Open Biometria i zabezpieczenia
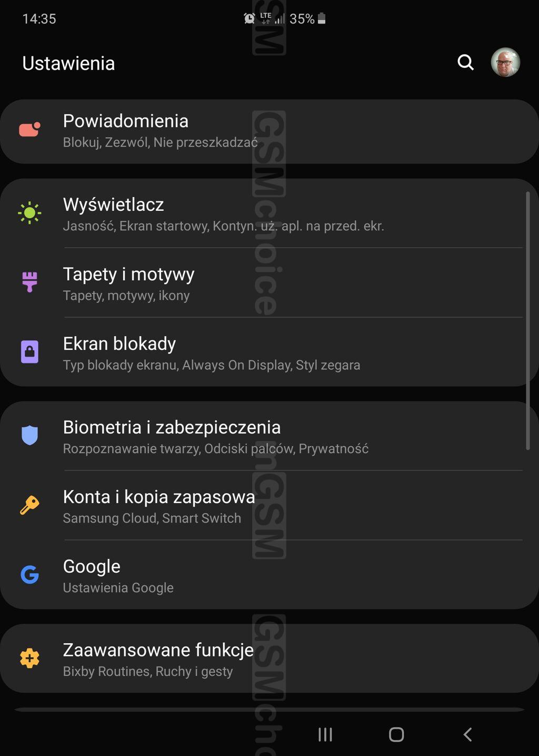 tap(269, 436)
